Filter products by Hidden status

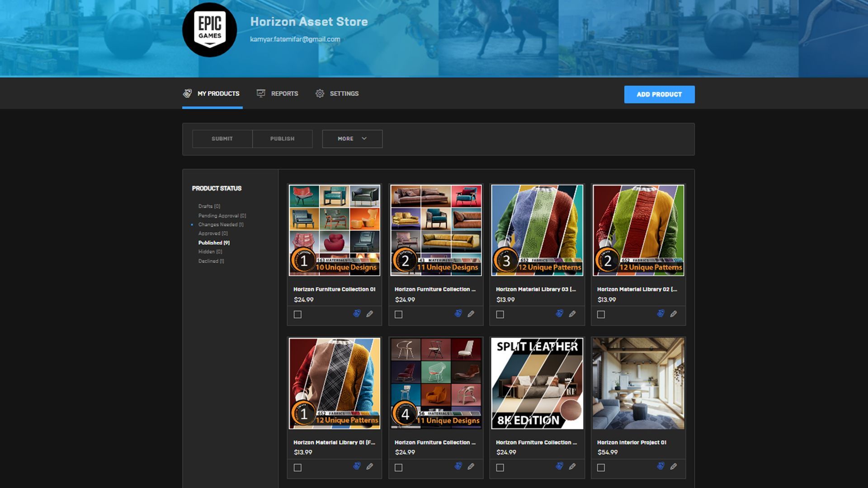point(210,252)
